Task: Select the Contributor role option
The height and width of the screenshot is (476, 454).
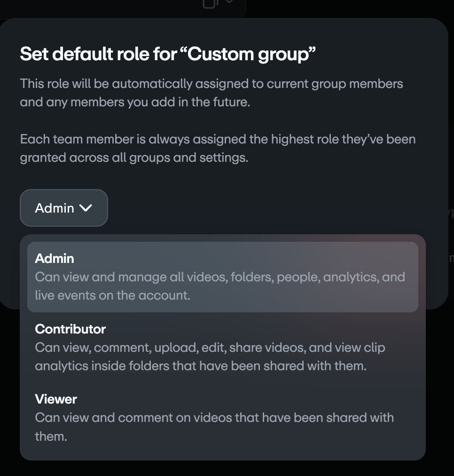Action: click(x=222, y=347)
